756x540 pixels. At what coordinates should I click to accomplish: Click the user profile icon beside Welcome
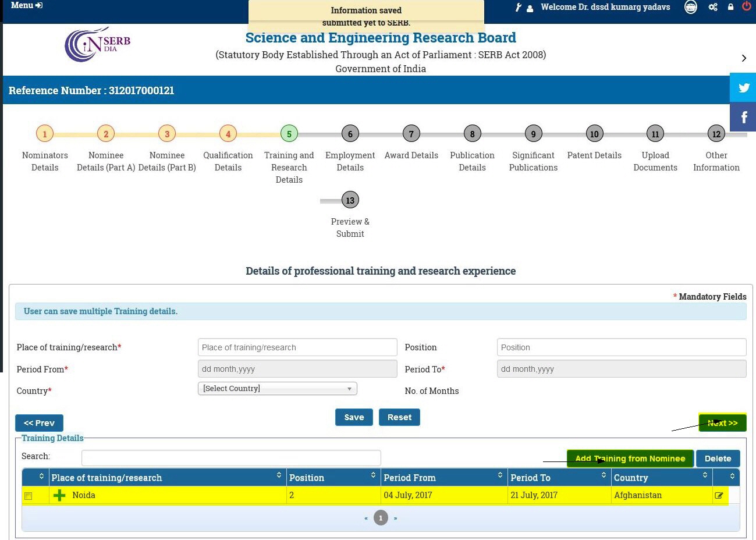tap(530, 8)
